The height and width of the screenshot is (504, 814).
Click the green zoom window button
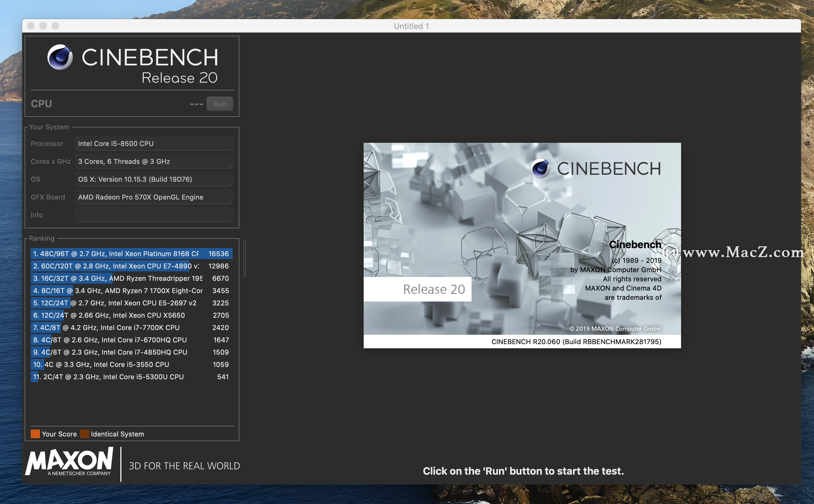pyautogui.click(x=55, y=26)
